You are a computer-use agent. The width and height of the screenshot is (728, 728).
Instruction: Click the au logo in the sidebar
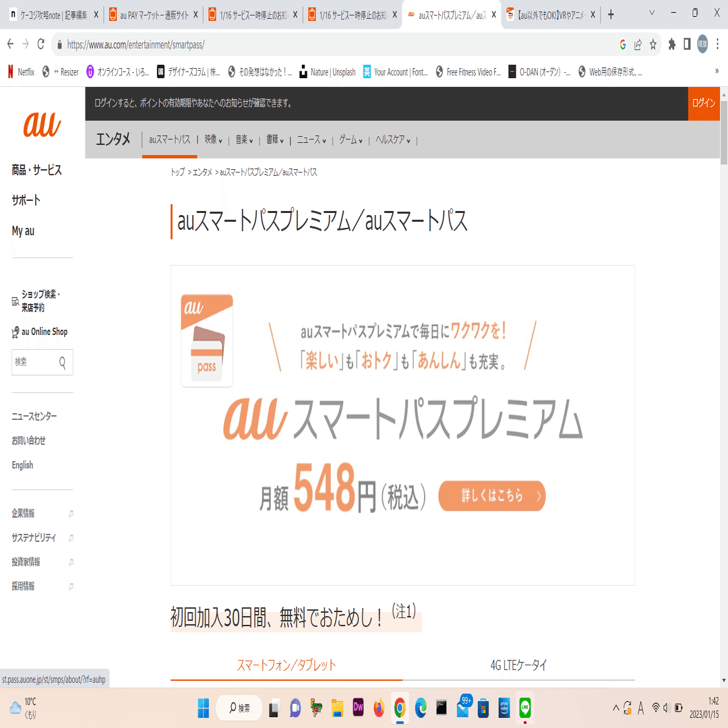click(42, 125)
